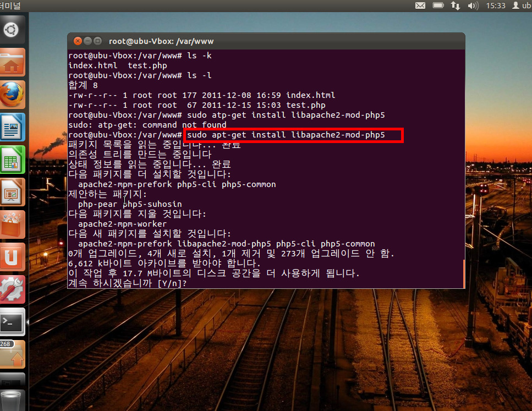Select the Terminal icon in the launcher

click(x=12, y=321)
